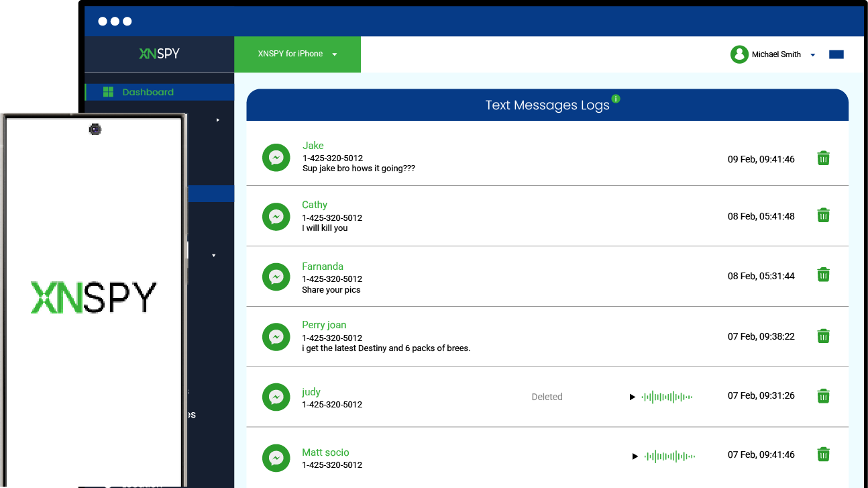Expand sidebar item with right arrow
Screen dimensions: 868x488
click(x=217, y=120)
